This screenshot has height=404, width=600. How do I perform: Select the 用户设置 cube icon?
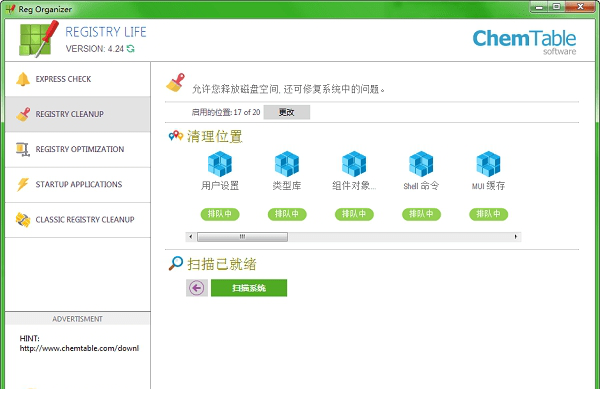click(220, 164)
